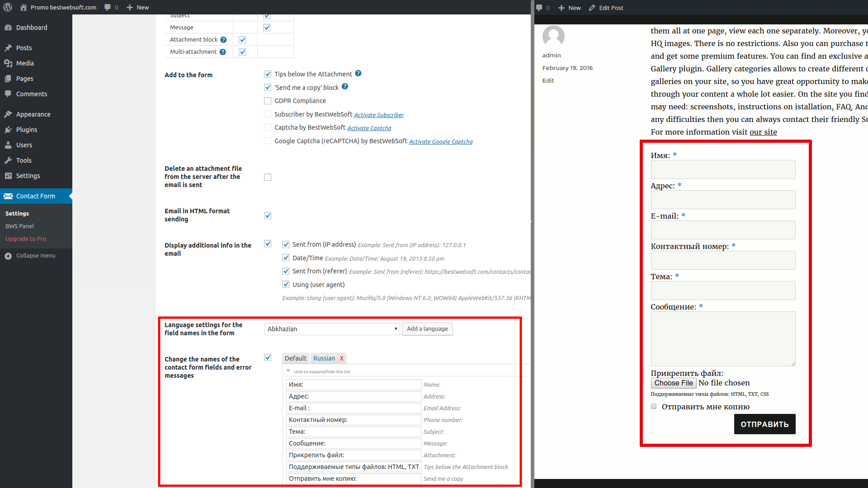Click into the Сообщение textarea in form
The height and width of the screenshot is (488, 868).
[x=723, y=339]
